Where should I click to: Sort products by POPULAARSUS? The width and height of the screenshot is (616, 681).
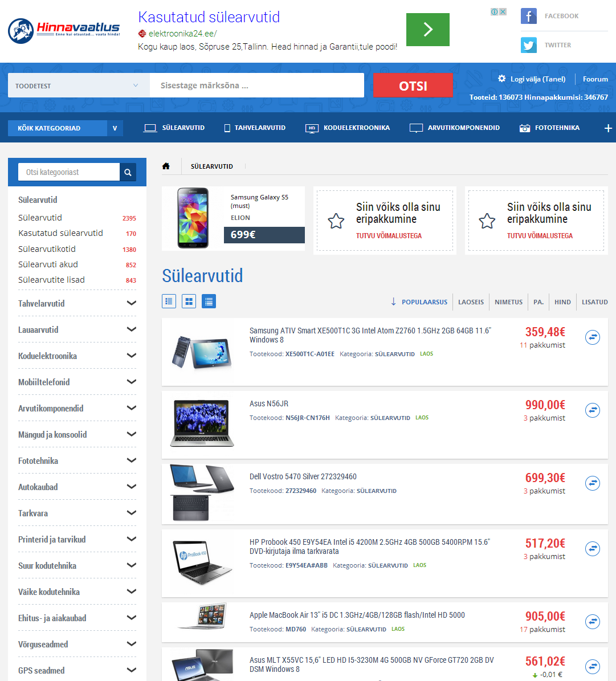(425, 302)
